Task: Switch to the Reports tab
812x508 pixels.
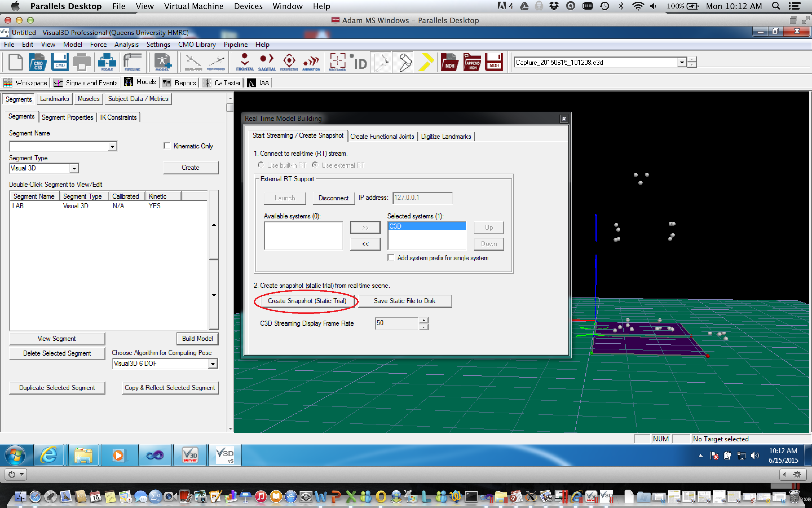Action: tap(180, 83)
